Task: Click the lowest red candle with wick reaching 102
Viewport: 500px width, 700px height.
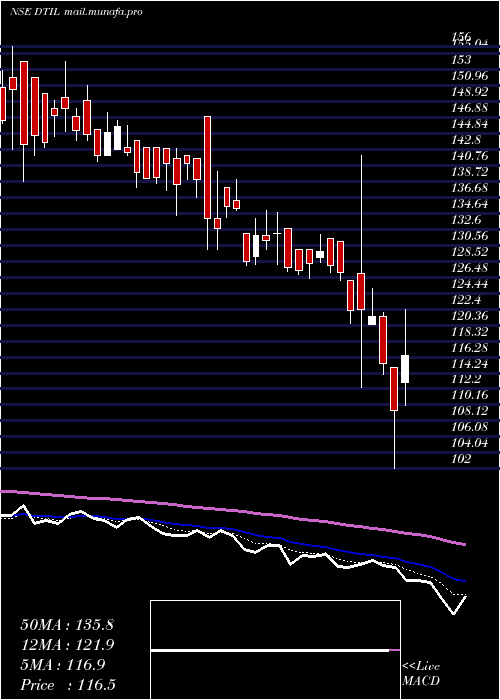Action: point(394,389)
